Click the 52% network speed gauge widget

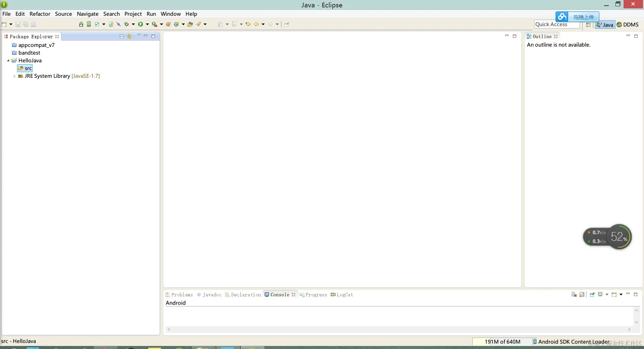(x=619, y=237)
